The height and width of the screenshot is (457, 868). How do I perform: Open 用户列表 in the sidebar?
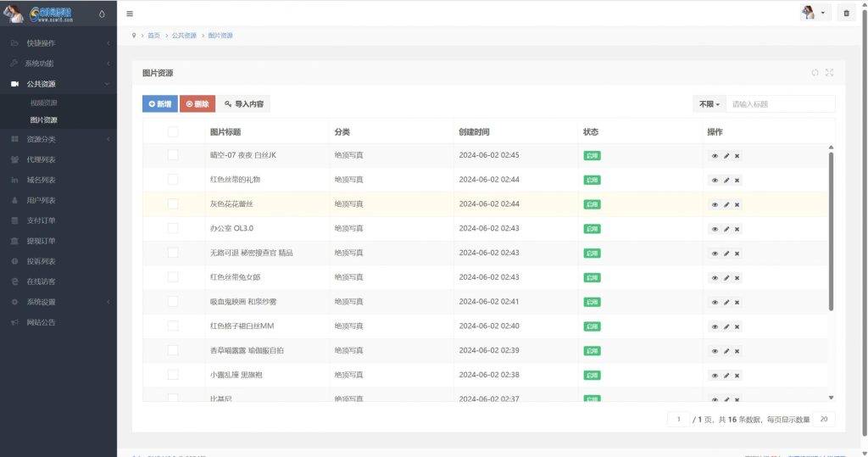click(41, 200)
